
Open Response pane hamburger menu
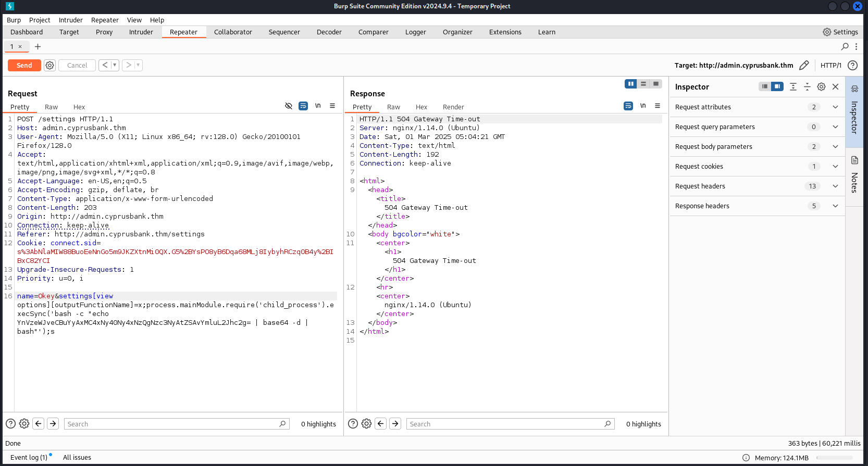pos(658,106)
